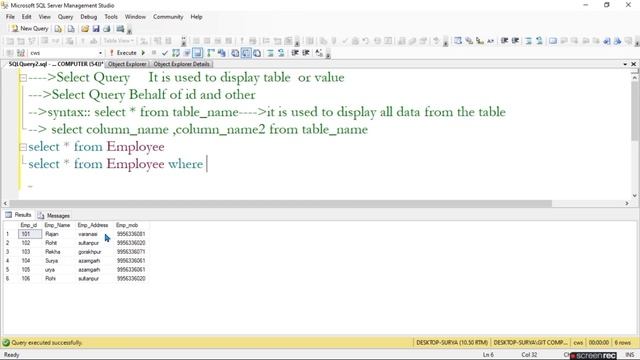The image size is (640, 360).
Task: Comment selection in text editor toolbar
Action: (x=529, y=41)
